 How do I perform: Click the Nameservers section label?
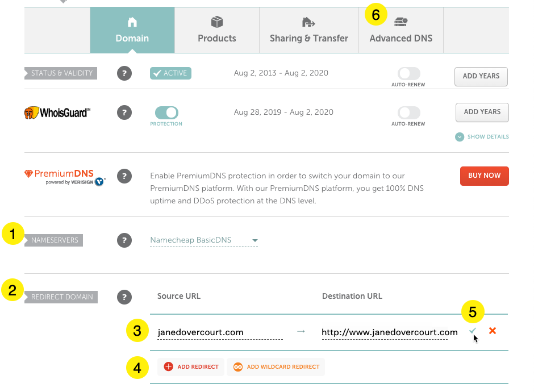pos(54,240)
